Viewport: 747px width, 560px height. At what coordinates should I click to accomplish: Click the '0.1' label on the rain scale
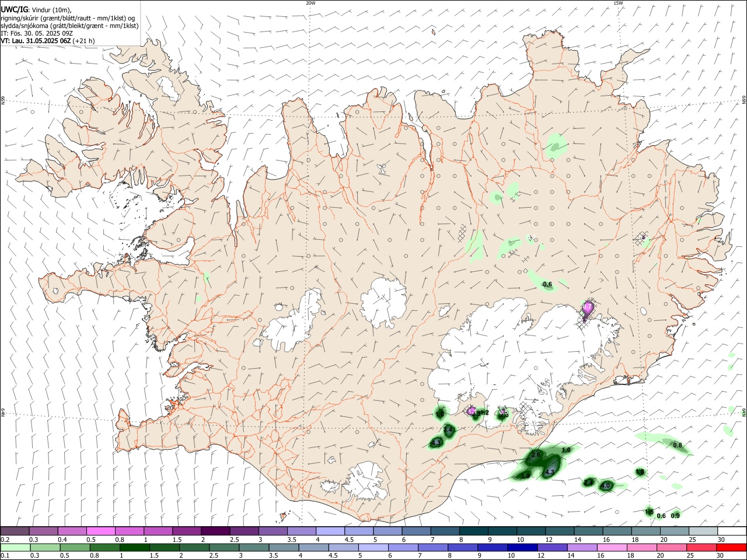(5, 556)
